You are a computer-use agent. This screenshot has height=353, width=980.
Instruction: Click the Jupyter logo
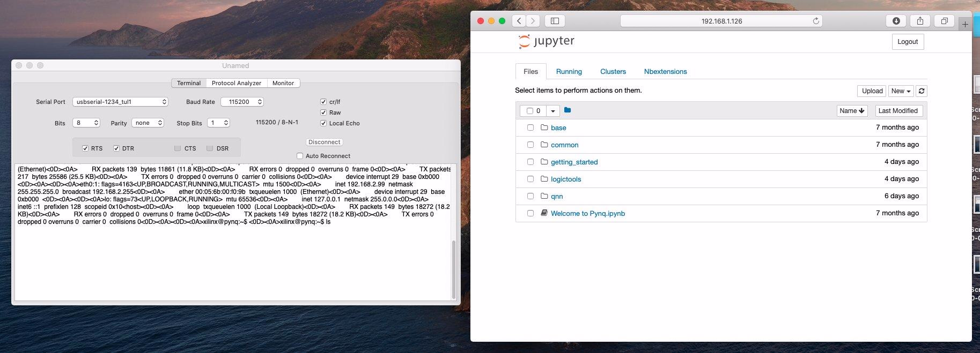click(547, 41)
